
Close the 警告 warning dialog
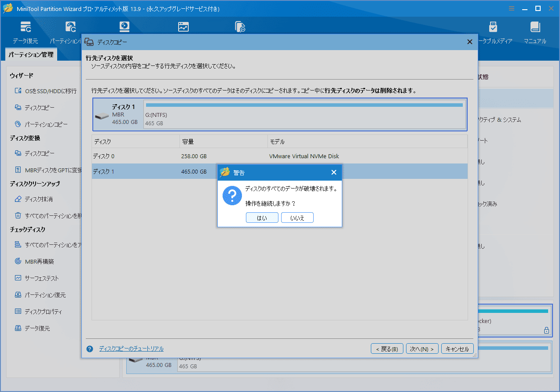[x=334, y=172]
